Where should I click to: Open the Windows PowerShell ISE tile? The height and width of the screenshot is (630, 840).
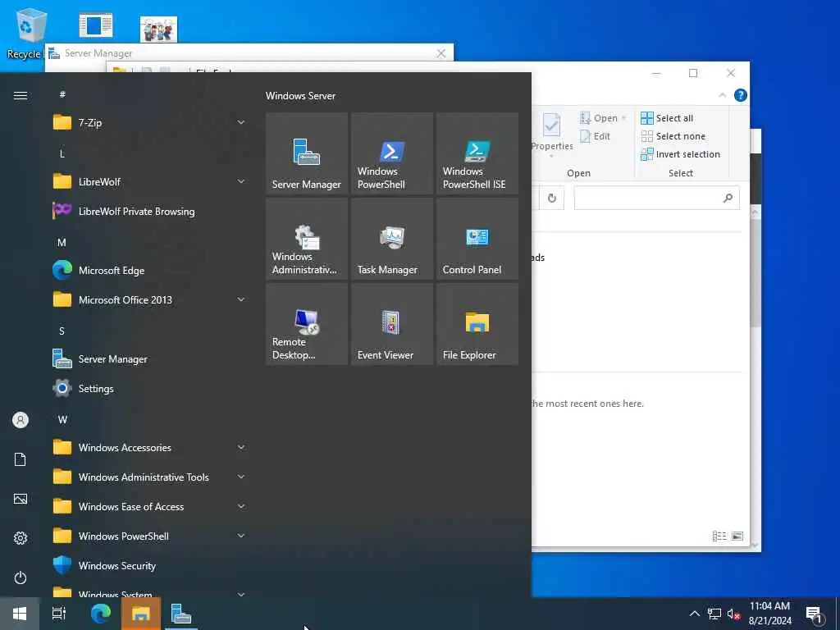(x=477, y=153)
